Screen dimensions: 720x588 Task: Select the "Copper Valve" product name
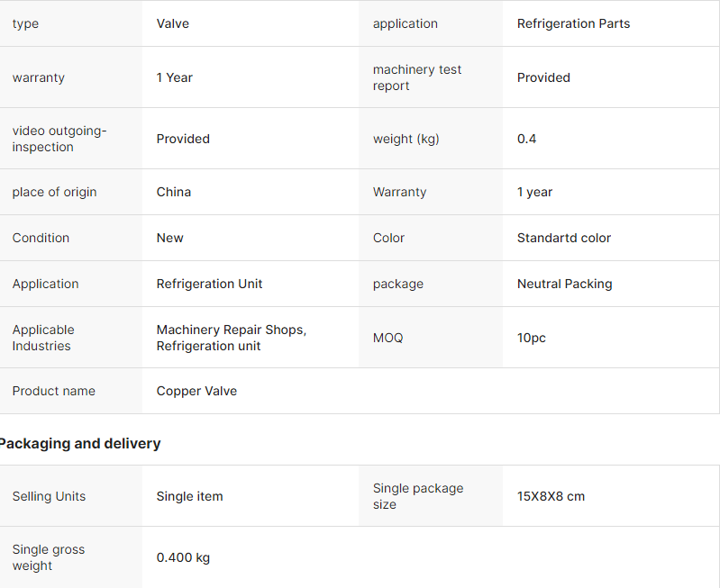point(196,391)
